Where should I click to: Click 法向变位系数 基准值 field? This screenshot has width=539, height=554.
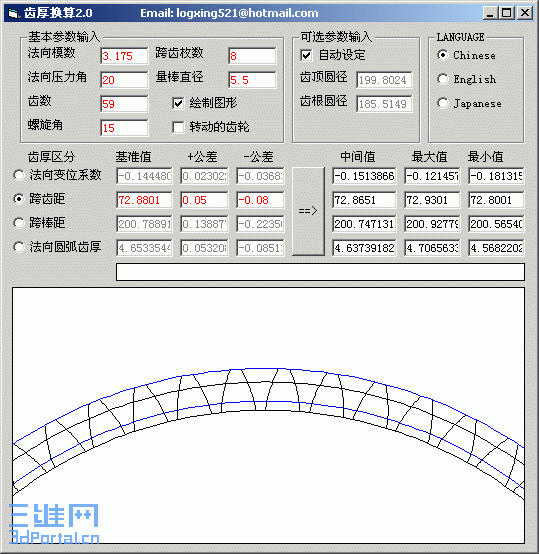[144, 176]
